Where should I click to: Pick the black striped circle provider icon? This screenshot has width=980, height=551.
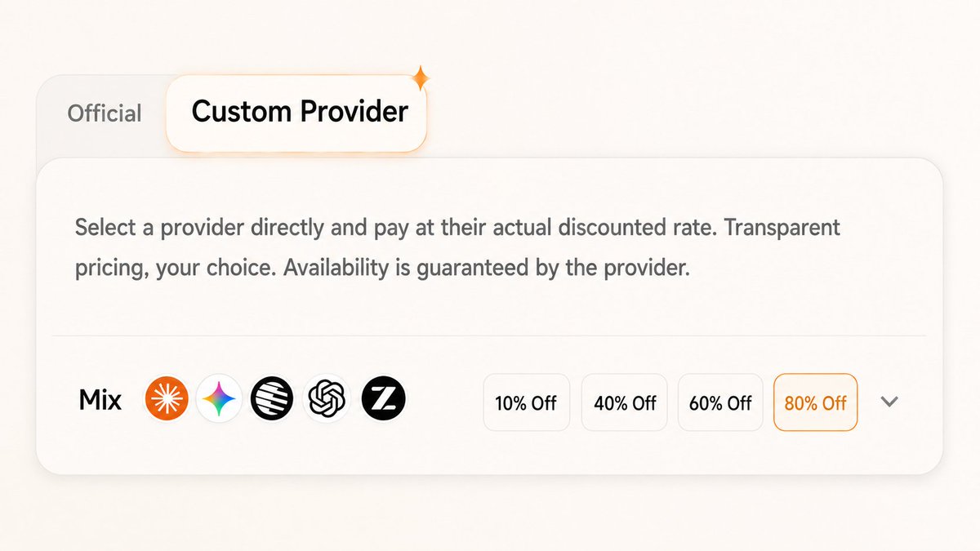click(272, 400)
